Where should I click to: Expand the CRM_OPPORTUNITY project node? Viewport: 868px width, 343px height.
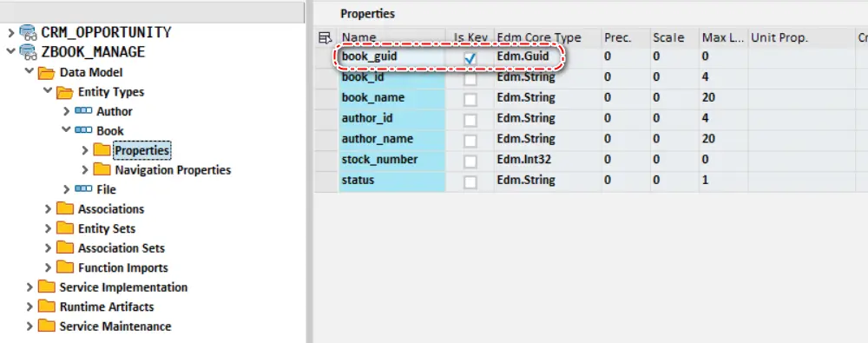coord(10,33)
